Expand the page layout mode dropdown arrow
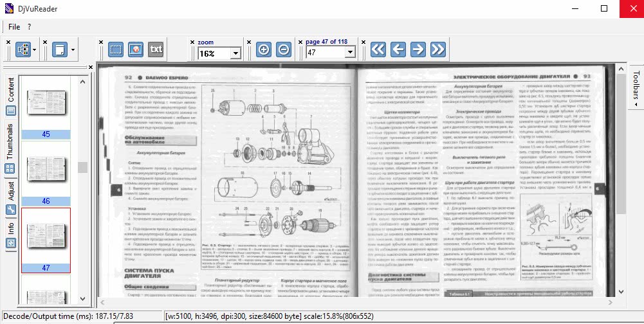This screenshot has height=324, width=644. [x=73, y=50]
